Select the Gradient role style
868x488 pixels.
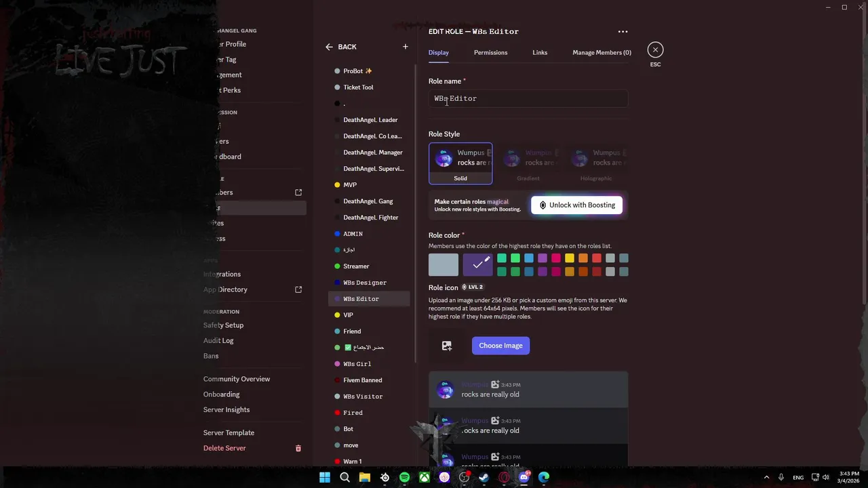coord(528,163)
